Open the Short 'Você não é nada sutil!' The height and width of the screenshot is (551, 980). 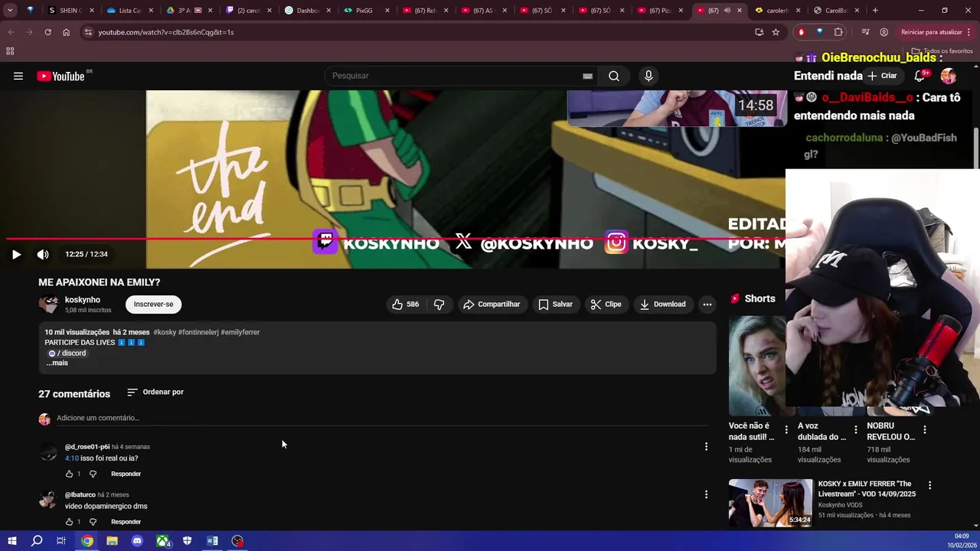pyautogui.click(x=756, y=366)
